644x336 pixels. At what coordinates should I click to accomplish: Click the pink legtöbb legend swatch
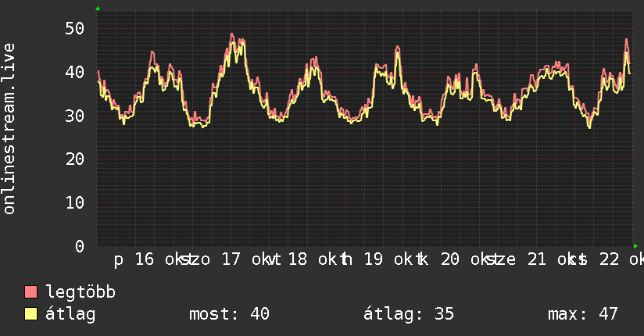[30, 291]
